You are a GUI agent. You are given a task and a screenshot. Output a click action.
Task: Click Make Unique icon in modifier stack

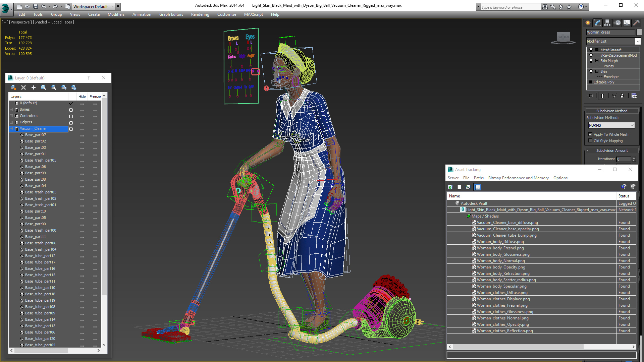614,96
